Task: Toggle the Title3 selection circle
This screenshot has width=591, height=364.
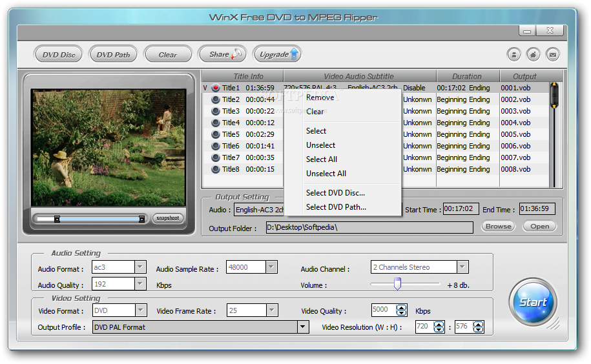Action: pos(216,112)
